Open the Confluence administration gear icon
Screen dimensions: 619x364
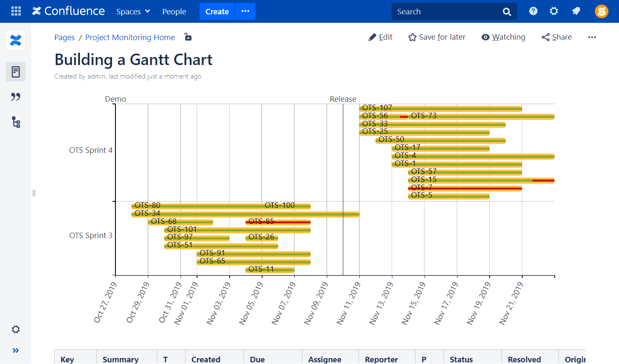pyautogui.click(x=554, y=11)
